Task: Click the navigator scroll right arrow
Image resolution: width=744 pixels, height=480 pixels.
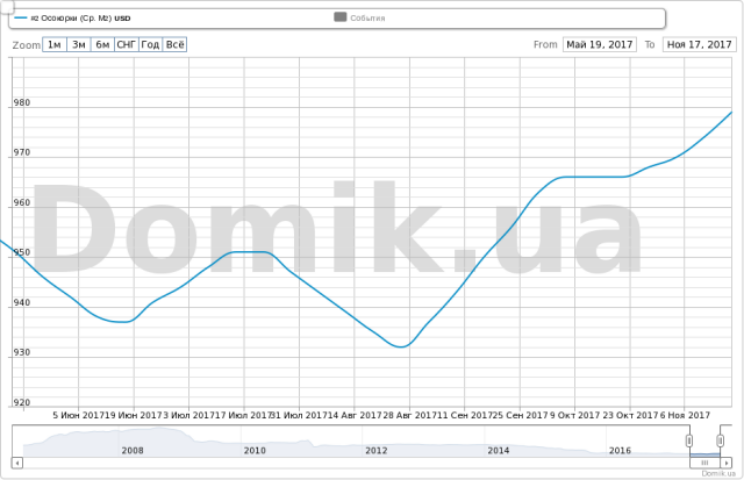Action: pyautogui.click(x=726, y=462)
